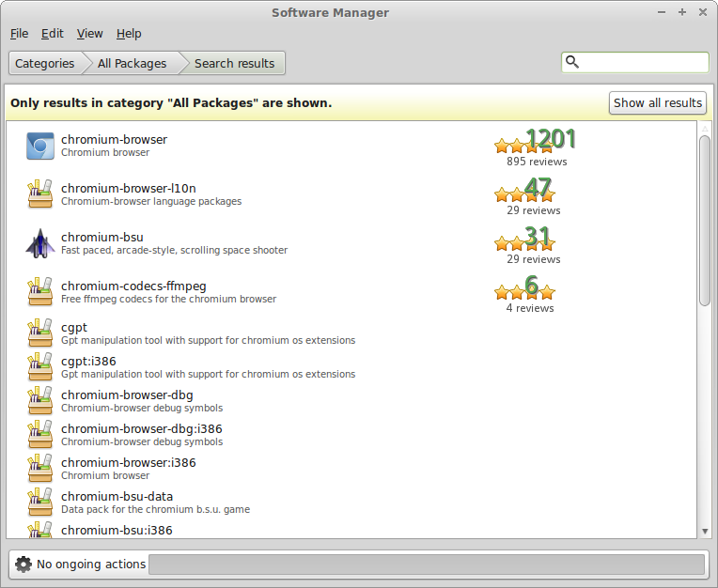The image size is (718, 588).
Task: Select the chromium-browser-dbg:i386 package name
Action: point(142,428)
